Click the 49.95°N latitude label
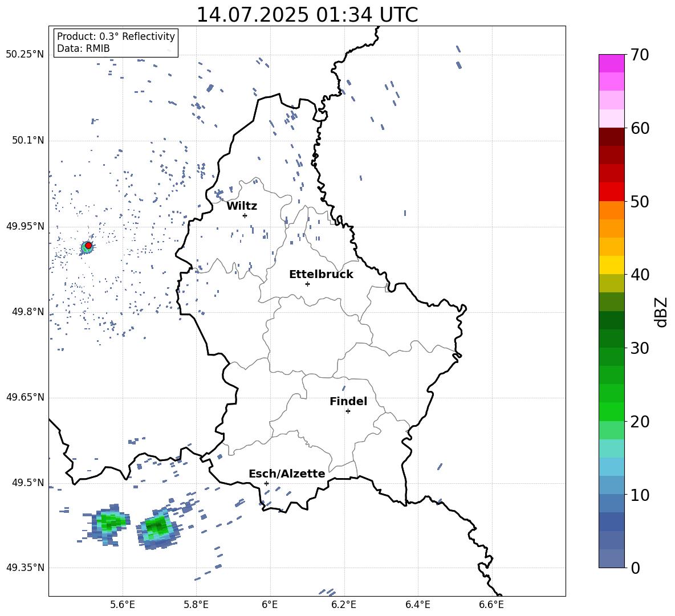Screen dimensions: 675x616 tap(25, 226)
